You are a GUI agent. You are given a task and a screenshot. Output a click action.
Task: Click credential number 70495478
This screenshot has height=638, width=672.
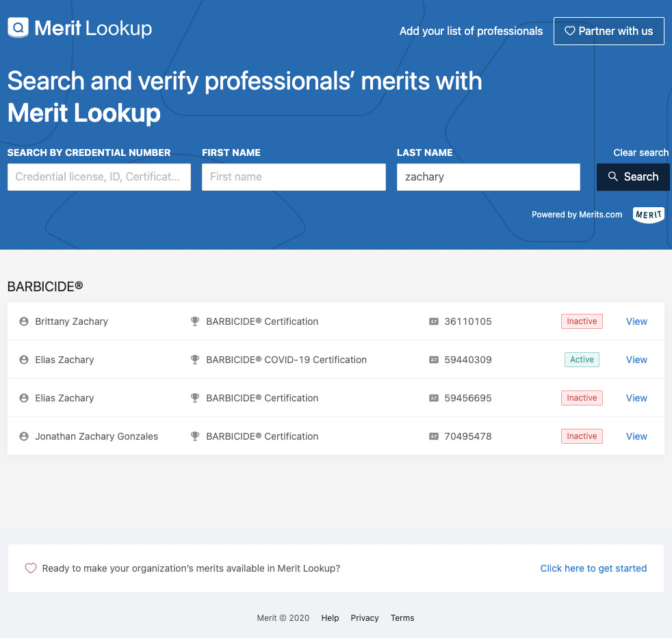click(x=467, y=436)
